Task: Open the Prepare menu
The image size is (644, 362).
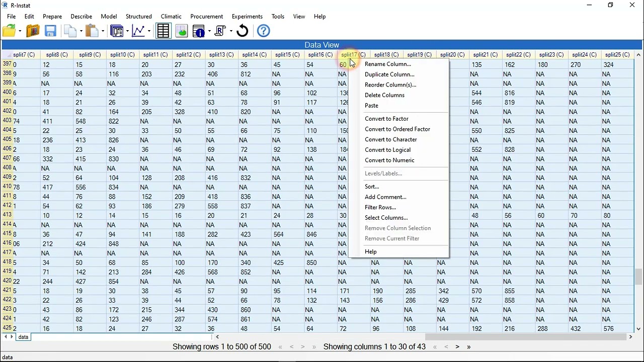Action: click(x=52, y=17)
